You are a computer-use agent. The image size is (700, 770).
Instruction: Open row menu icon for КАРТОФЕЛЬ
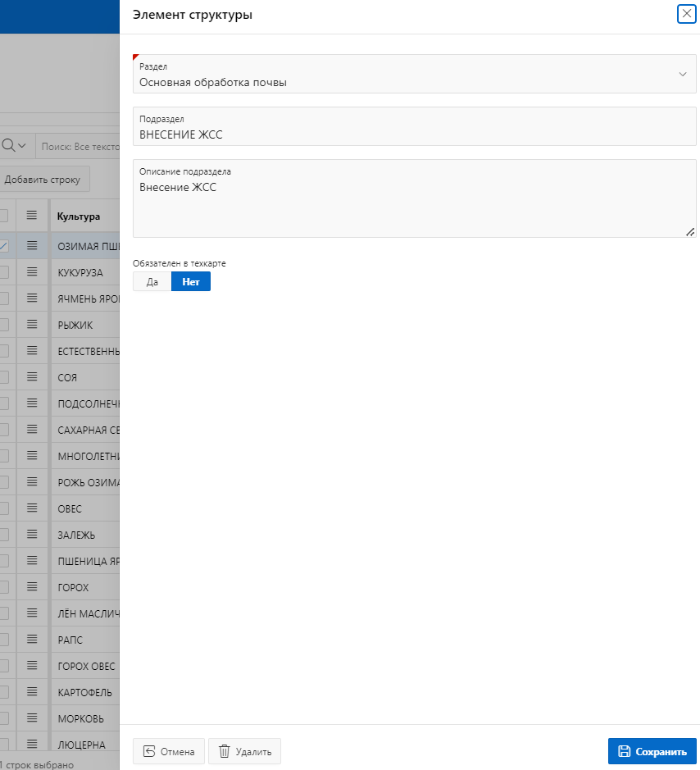click(x=33, y=692)
